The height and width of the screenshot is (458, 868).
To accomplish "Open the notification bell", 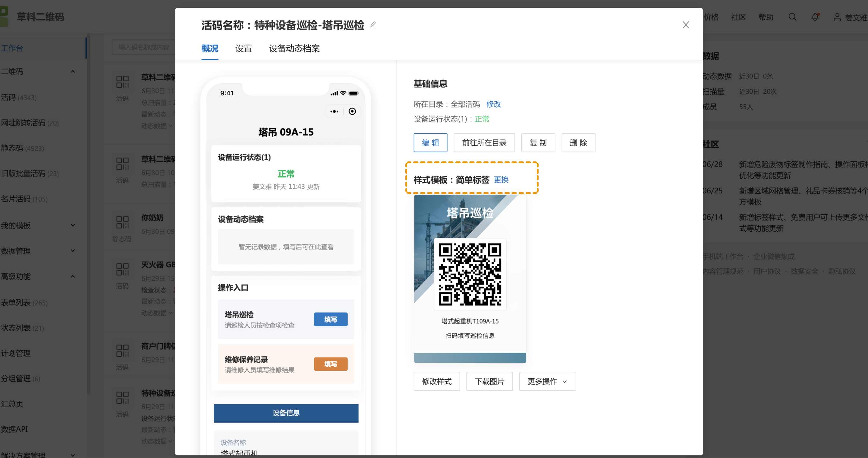I will click(815, 17).
